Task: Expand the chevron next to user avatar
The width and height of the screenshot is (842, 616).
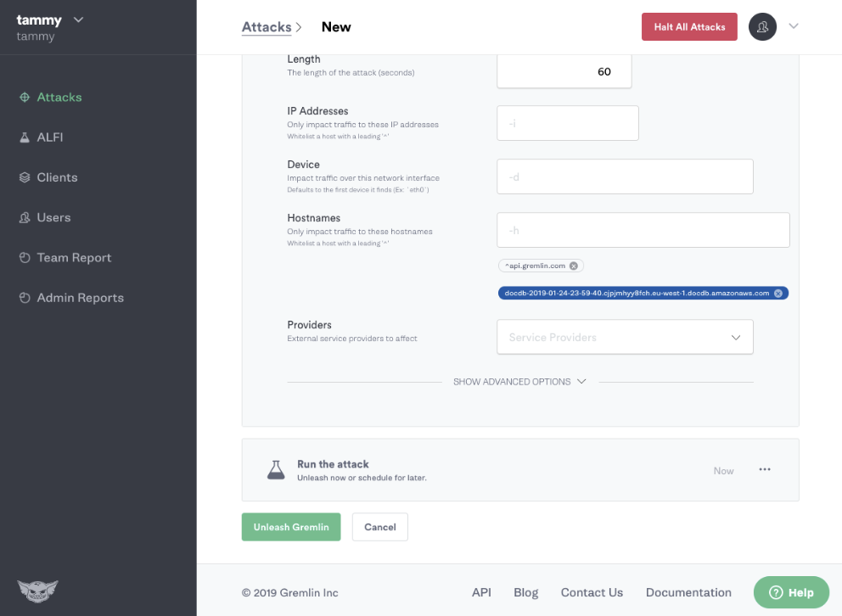Action: point(794,25)
